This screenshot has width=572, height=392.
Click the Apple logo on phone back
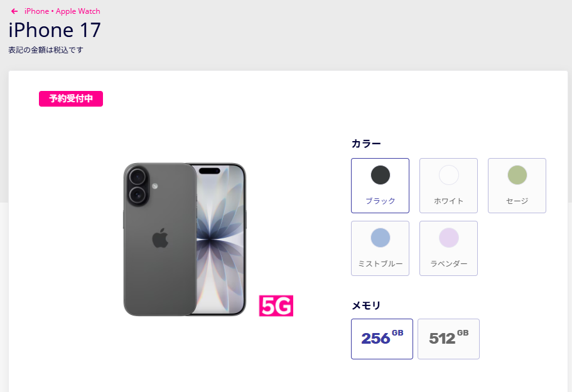[160, 238]
